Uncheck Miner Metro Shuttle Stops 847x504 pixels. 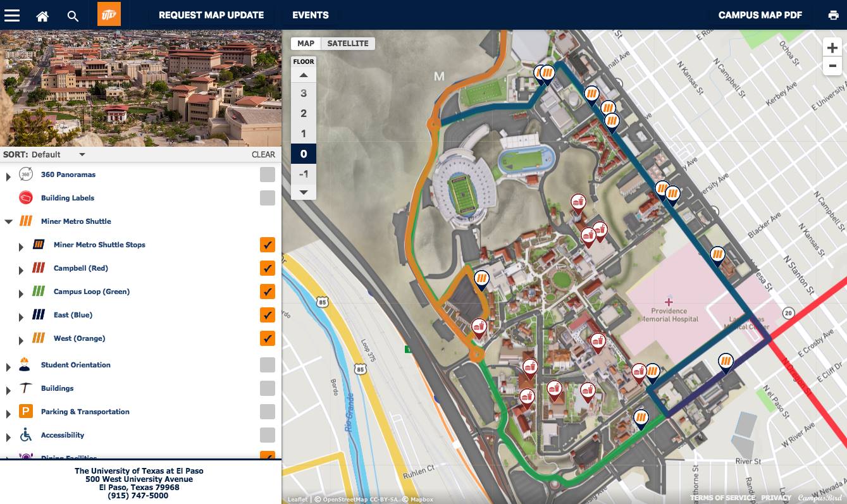pyautogui.click(x=268, y=245)
